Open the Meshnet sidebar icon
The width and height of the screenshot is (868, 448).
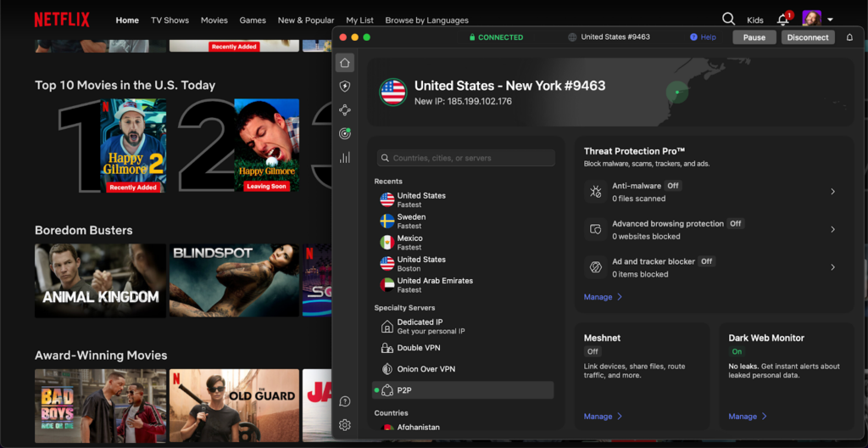click(x=344, y=109)
